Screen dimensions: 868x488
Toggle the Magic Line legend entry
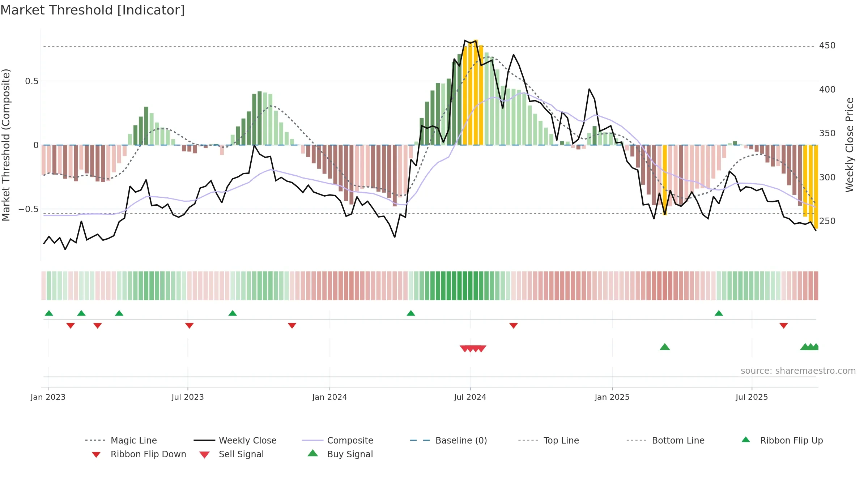(121, 440)
